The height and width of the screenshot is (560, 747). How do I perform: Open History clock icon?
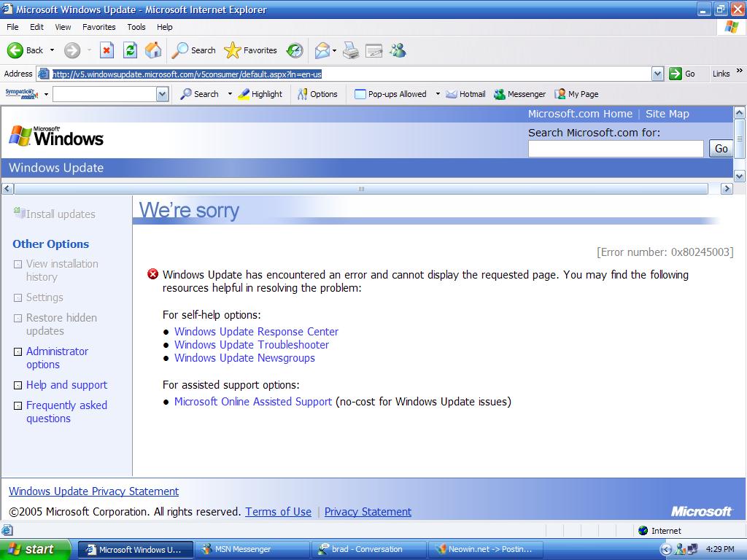tap(295, 50)
